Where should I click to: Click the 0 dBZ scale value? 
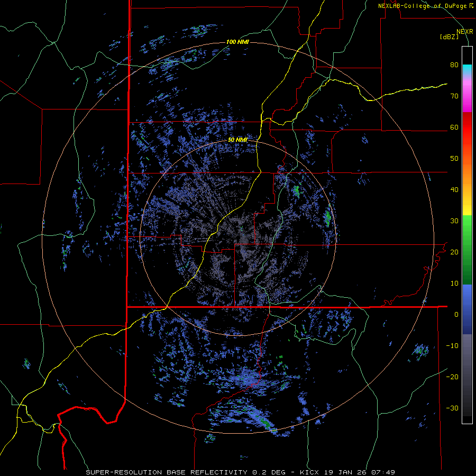(x=456, y=315)
